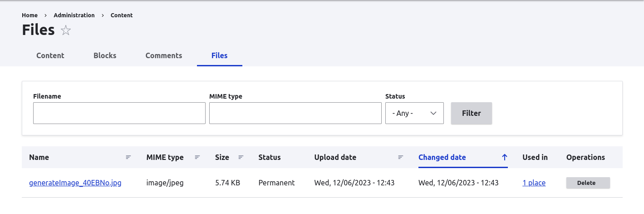Open the generateImage_40EBNo.jpg file link
This screenshot has height=214, width=644.
click(75, 183)
